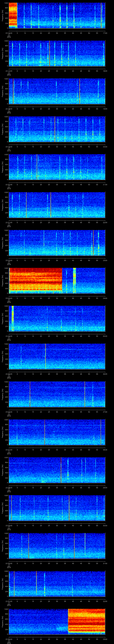Click the 23:21:00 start time label
The image size is (114, 644).
[x=9, y=223]
